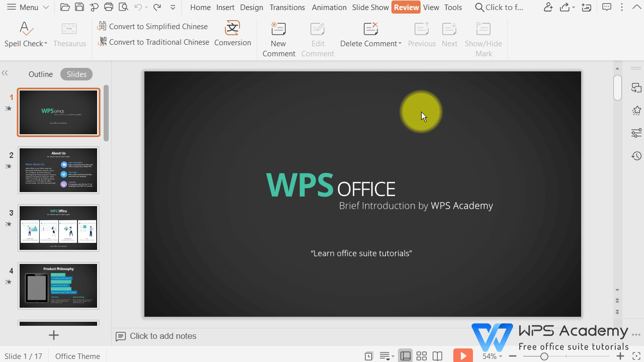644x362 pixels.
Task: Select slide 2 About Us thumbnail
Action: 58,170
